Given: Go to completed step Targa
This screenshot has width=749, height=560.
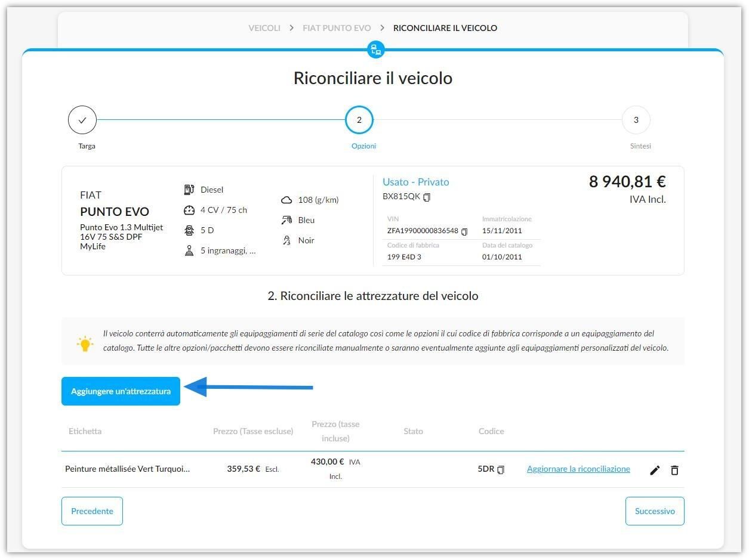Looking at the screenshot, I should (x=82, y=120).
